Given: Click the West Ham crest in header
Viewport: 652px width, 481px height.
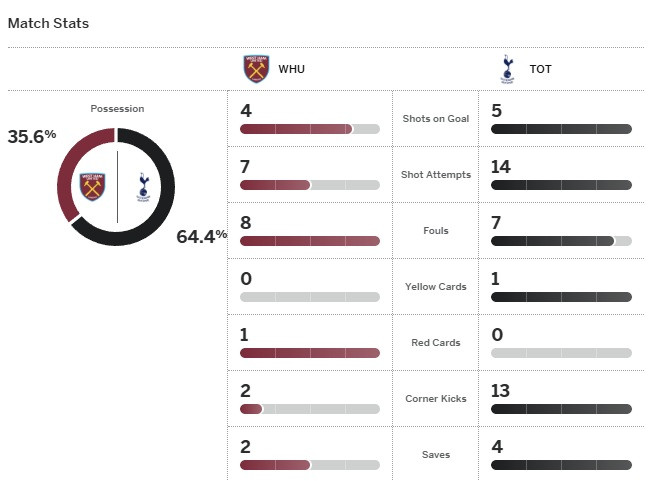Looking at the screenshot, I should (256, 69).
